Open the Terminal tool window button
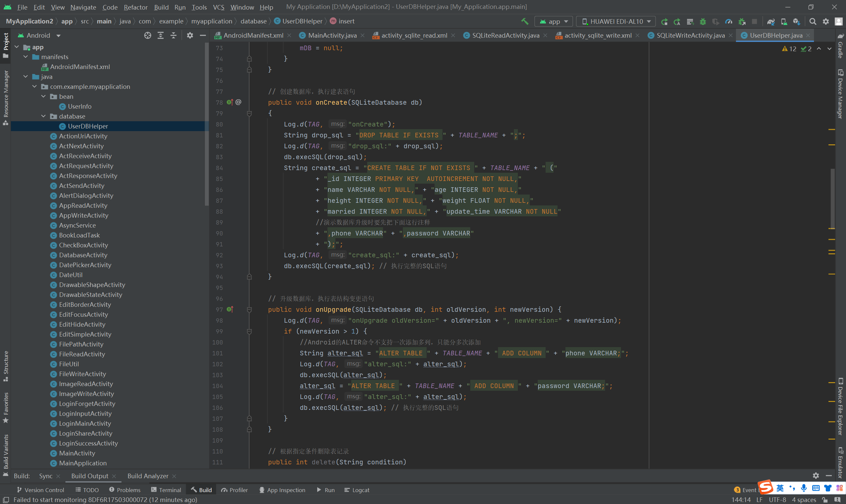 (x=166, y=490)
